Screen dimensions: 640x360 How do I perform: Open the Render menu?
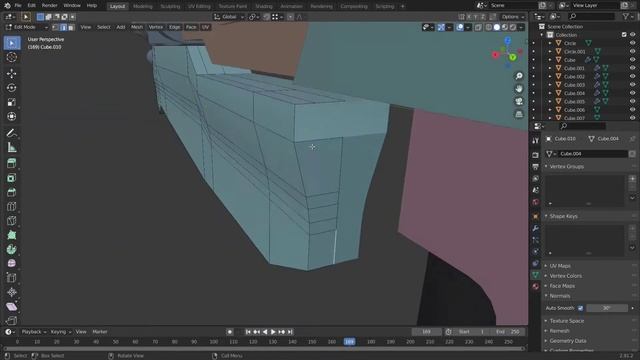tap(49, 6)
